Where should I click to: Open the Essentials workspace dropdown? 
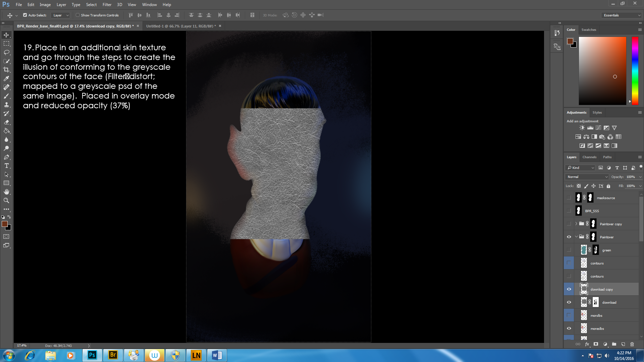pos(622,15)
